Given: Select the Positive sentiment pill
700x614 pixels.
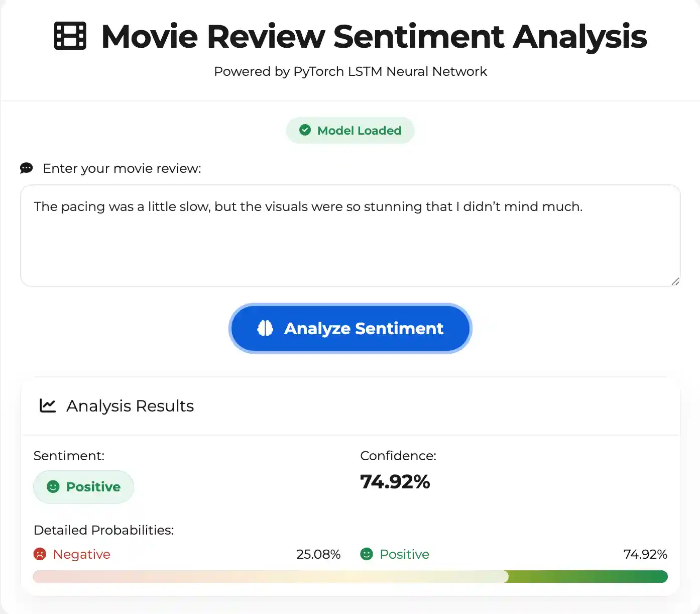Looking at the screenshot, I should (x=83, y=486).
